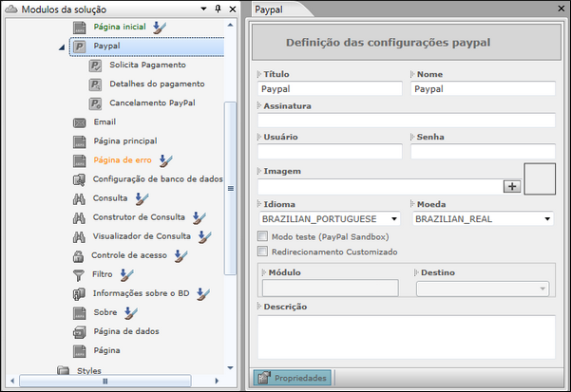The image size is (571, 392).
Task: Click the image preview box
Action: pyautogui.click(x=540, y=179)
